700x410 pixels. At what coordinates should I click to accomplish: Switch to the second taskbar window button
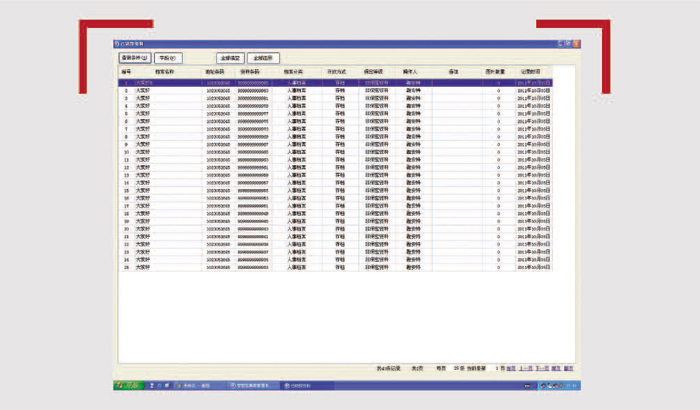(x=250, y=384)
